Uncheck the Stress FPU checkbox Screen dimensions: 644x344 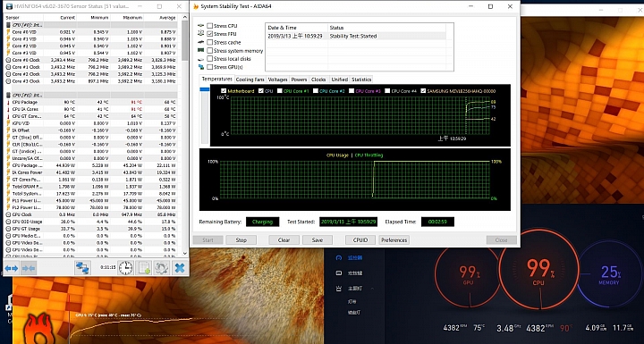click(210, 34)
